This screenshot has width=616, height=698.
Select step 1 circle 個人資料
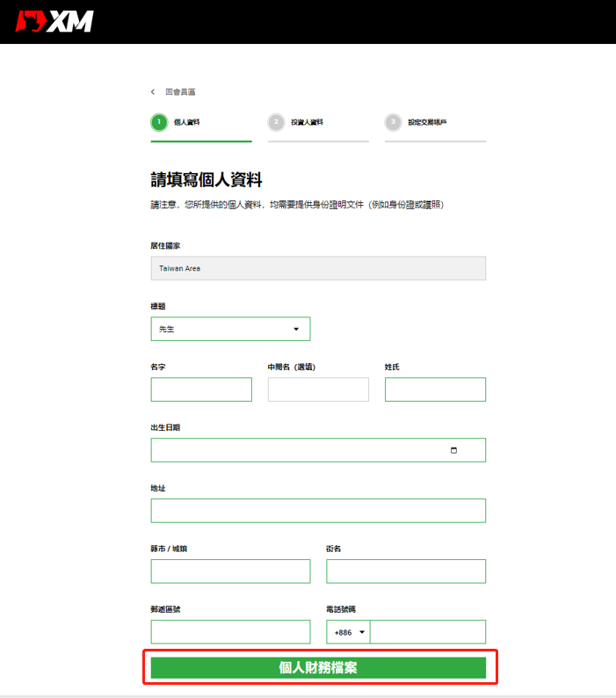click(x=159, y=122)
